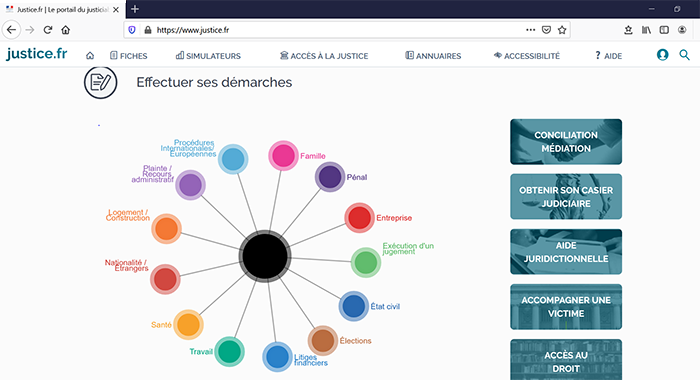Click the État civil blue circle
The width and height of the screenshot is (700, 380).
354,306
